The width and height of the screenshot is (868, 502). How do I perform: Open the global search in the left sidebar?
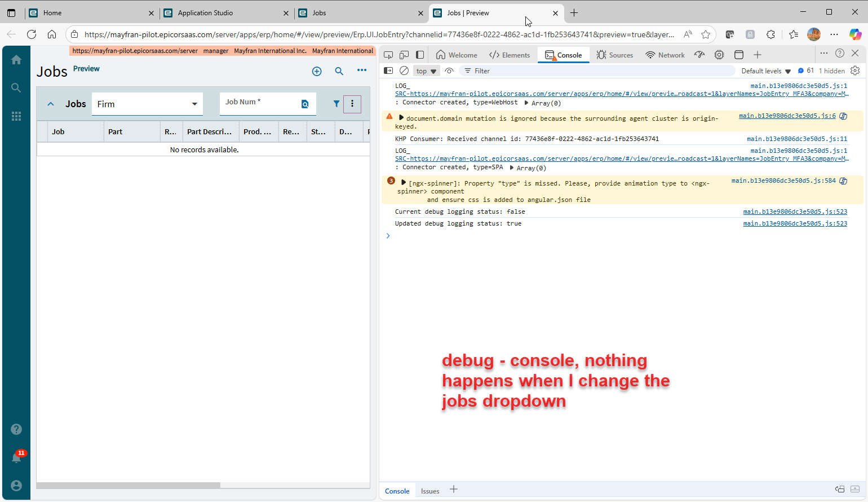coord(16,88)
